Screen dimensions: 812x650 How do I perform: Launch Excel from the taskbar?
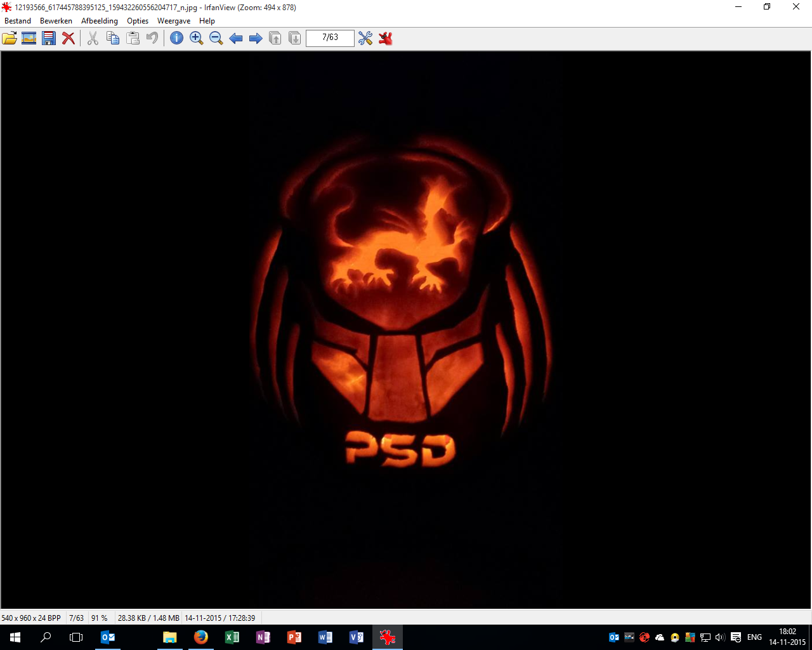[x=232, y=637]
